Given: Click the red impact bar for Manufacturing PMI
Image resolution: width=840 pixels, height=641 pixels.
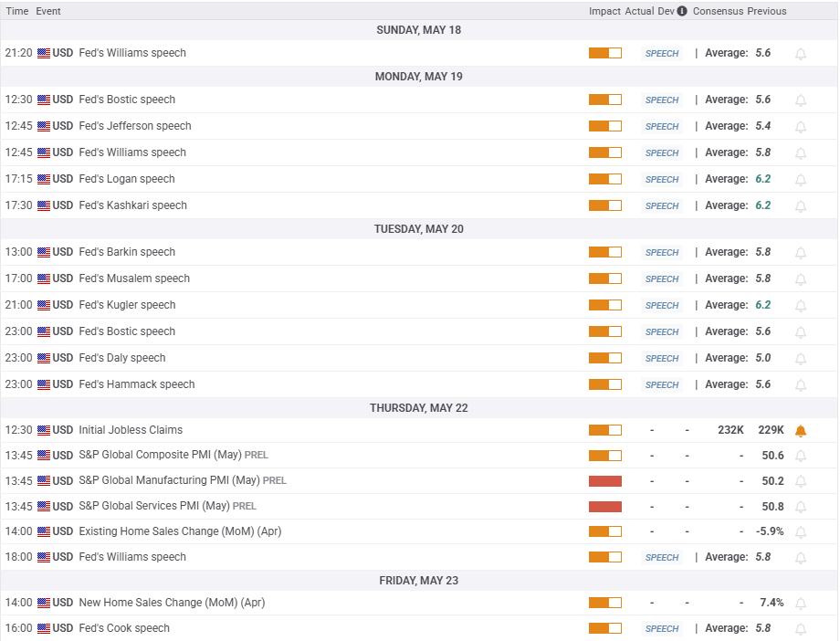Looking at the screenshot, I should (604, 481).
